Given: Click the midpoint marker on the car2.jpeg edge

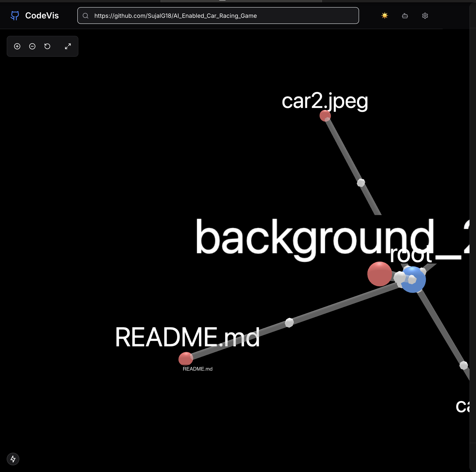Looking at the screenshot, I should pos(361,183).
